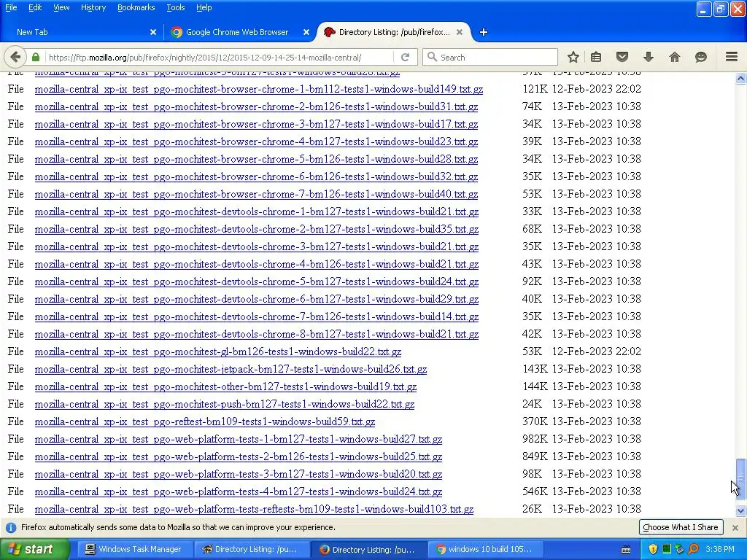Go back with the back arrow button
The height and width of the screenshot is (560, 747).
pos(15,57)
